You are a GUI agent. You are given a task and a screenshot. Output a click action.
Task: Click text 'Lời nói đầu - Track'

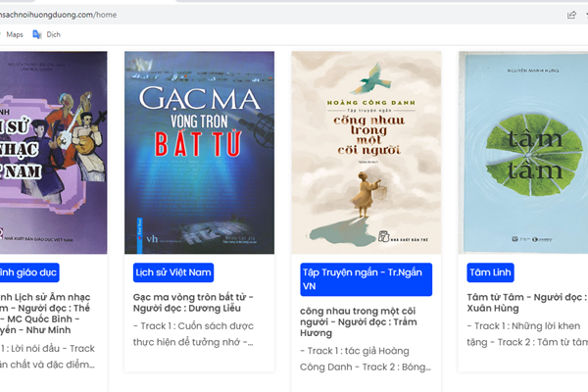(x=53, y=349)
